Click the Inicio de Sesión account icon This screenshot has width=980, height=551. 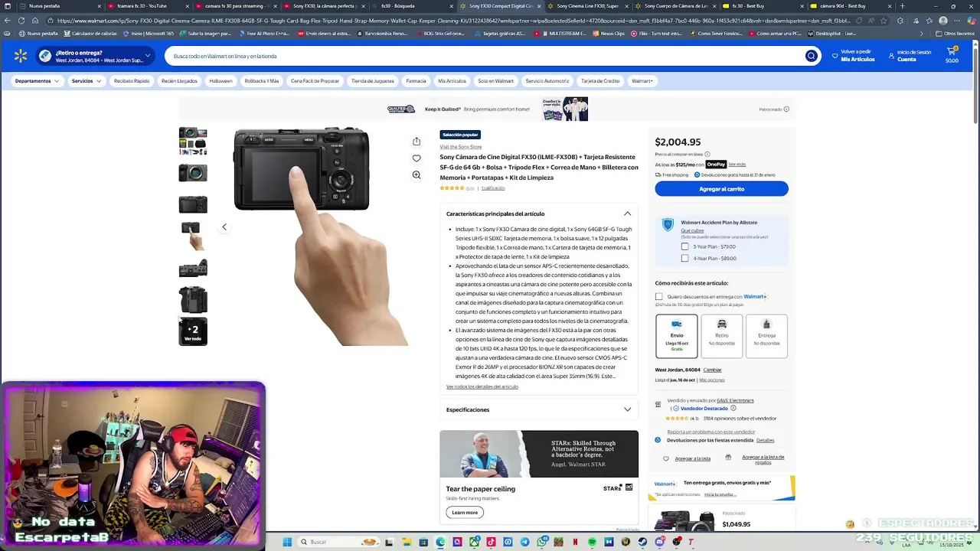click(x=891, y=56)
